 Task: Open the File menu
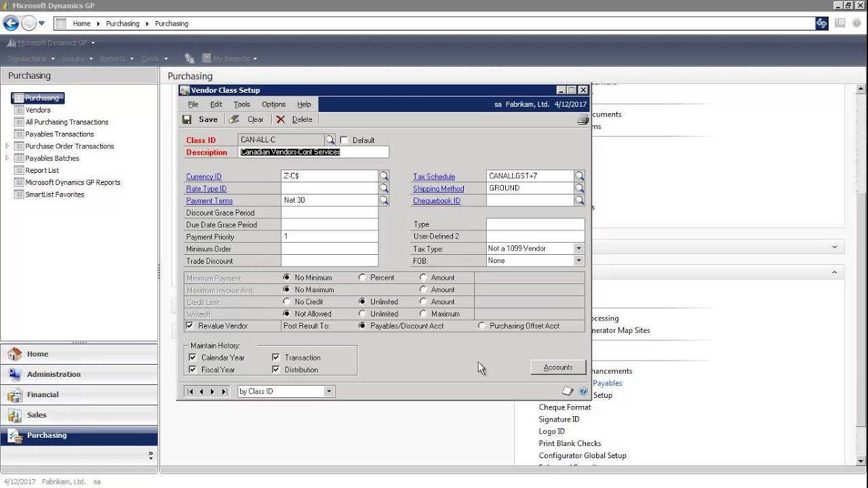pos(193,104)
